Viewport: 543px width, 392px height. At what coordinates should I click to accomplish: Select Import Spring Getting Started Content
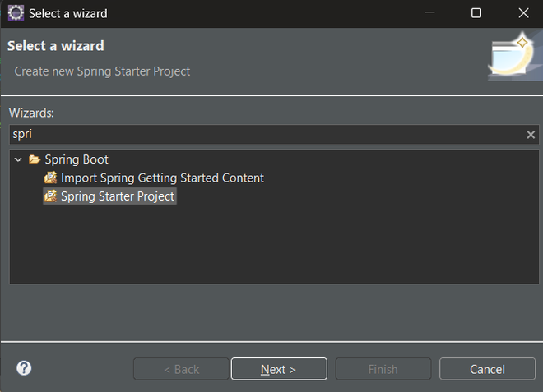click(x=162, y=178)
